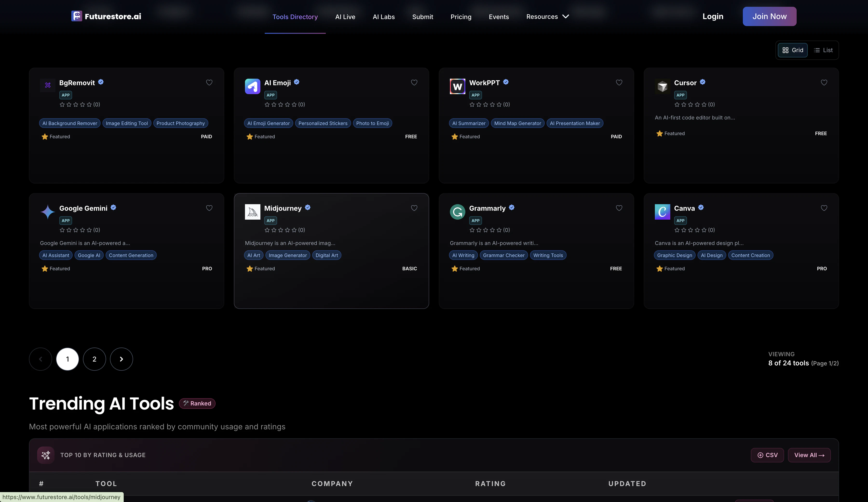
Task: Favorite Google Gemini with the heart icon
Action: pyautogui.click(x=209, y=208)
